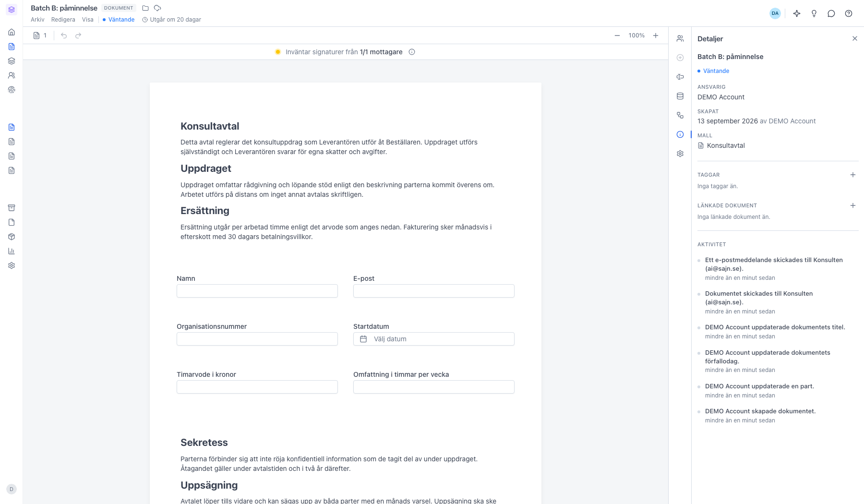The height and width of the screenshot is (504, 864).
Task: Click the Väntande status in header
Action: (x=119, y=20)
